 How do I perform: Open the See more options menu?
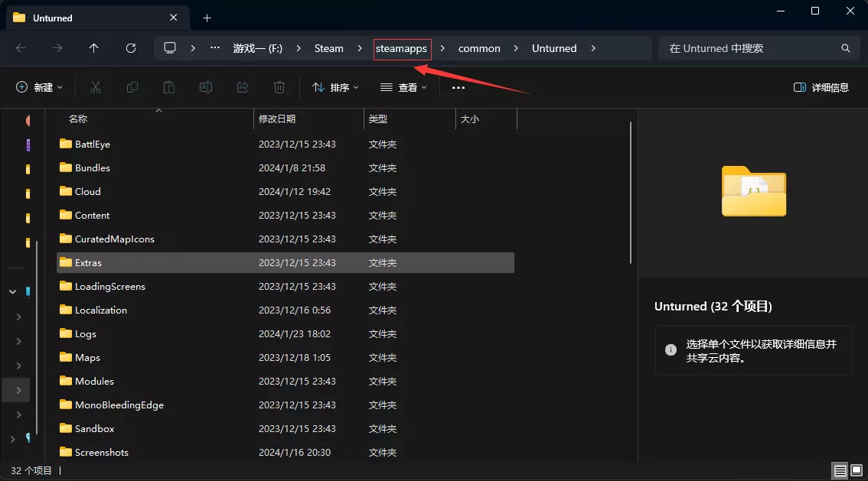(458, 87)
